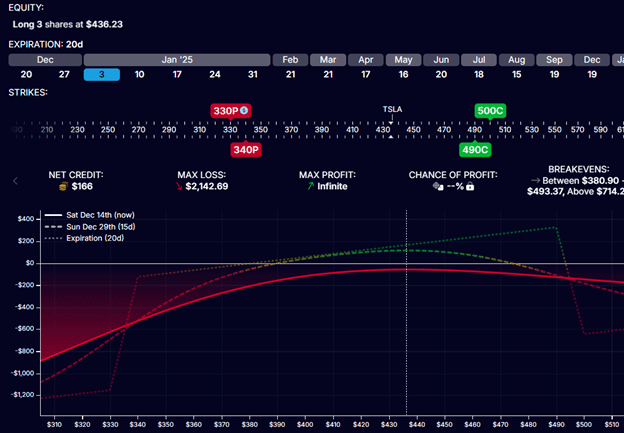Click the coins icon under Net Credit
Viewport: 624px width, 433px height.
pyautogui.click(x=62, y=186)
